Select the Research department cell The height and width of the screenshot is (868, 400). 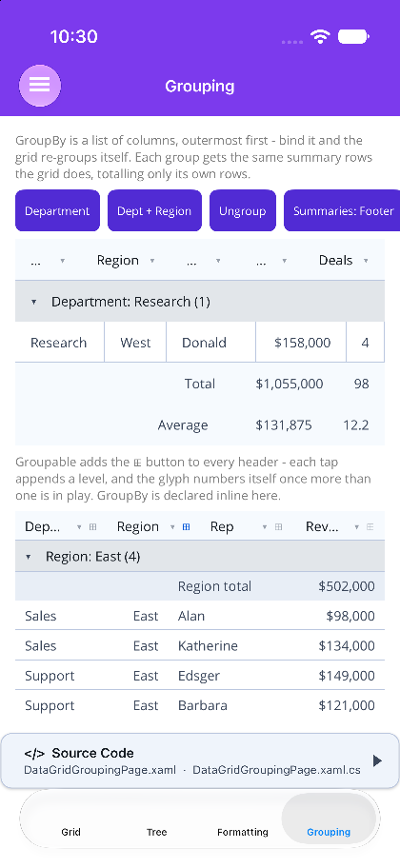[x=59, y=343]
